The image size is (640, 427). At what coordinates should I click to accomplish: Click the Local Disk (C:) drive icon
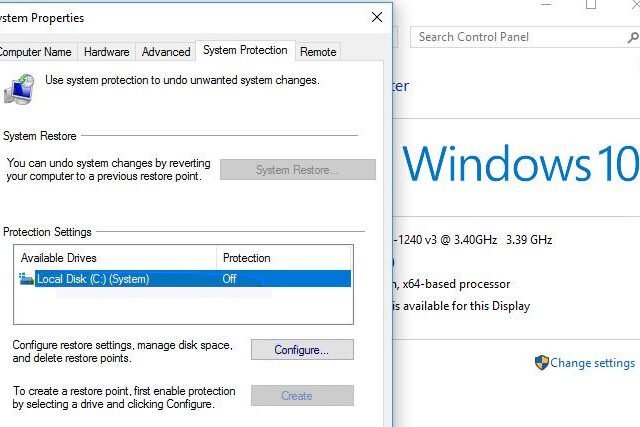click(26, 279)
